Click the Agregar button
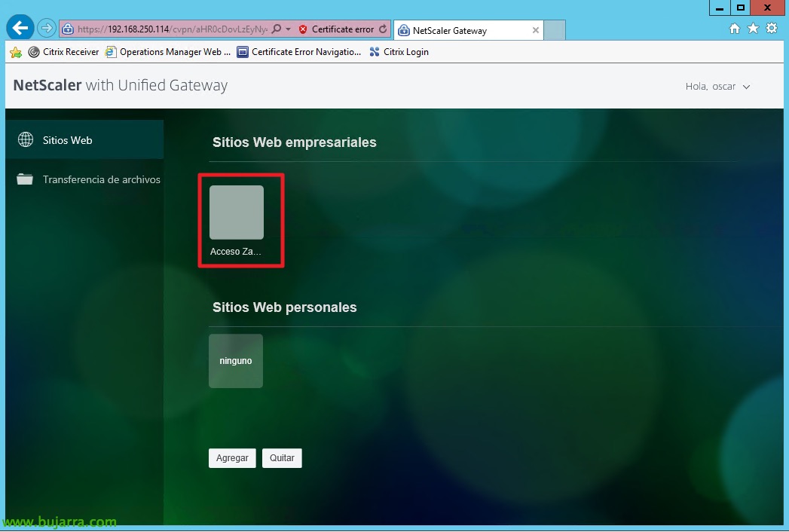Image resolution: width=789 pixels, height=532 pixels. tap(232, 458)
